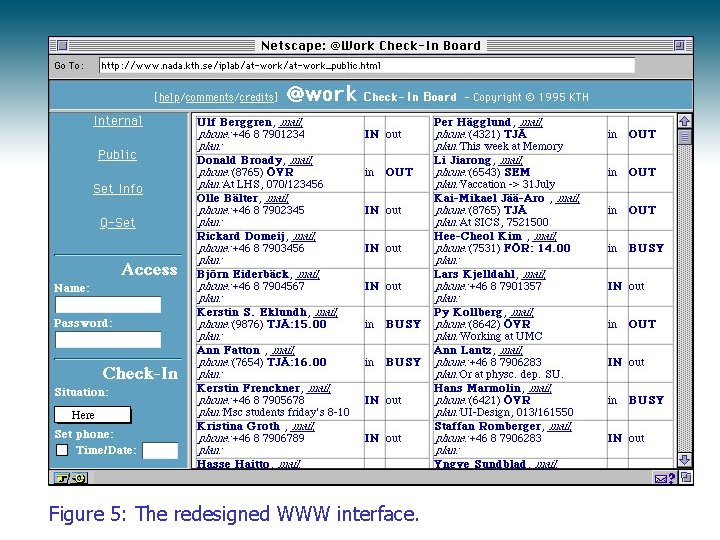
Task: Click the phone number +46 8 7901234
Action: click(269, 135)
